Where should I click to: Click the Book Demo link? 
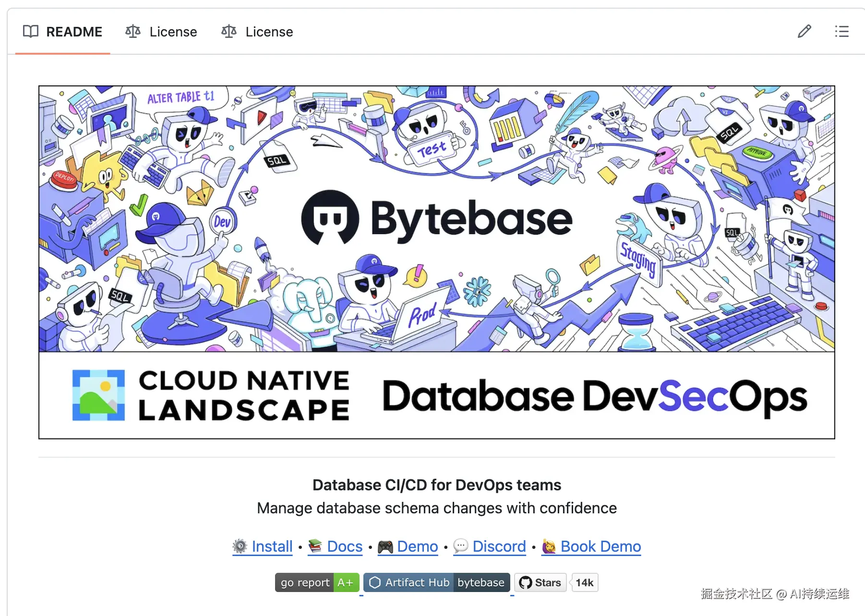[601, 546]
